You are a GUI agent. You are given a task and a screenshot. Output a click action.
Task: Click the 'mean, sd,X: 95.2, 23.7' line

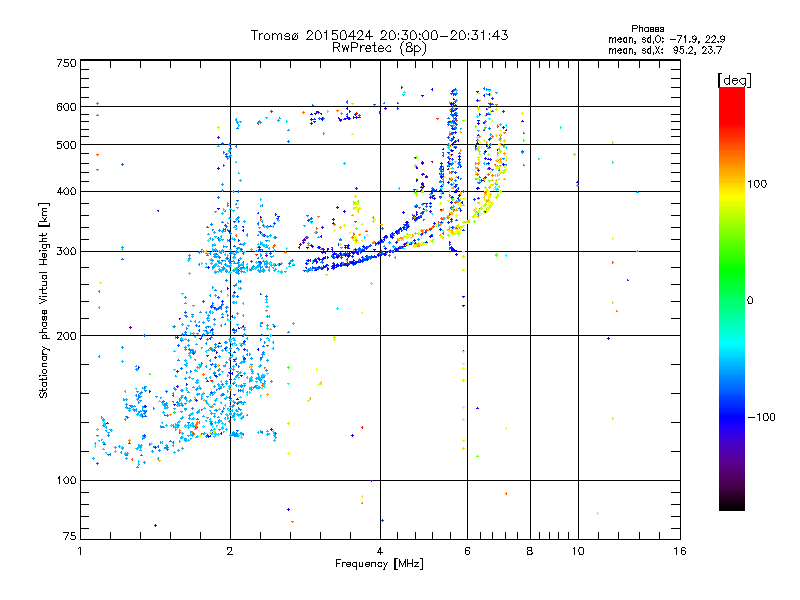pyautogui.click(x=665, y=50)
